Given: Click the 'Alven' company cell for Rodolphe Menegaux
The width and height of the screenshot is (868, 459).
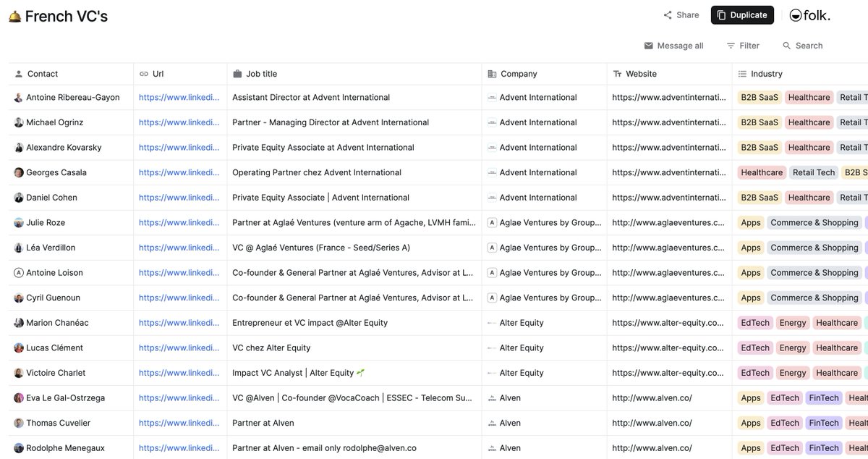Looking at the screenshot, I should click(x=545, y=448).
